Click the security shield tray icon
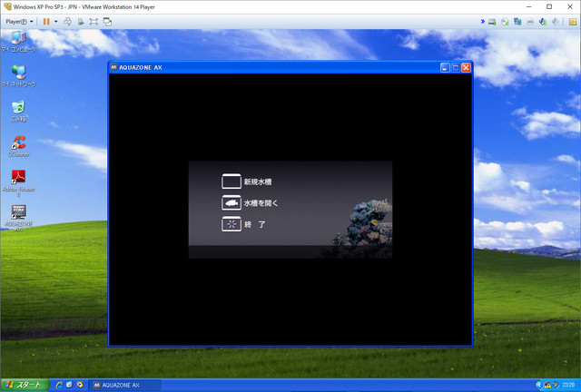 555,386
